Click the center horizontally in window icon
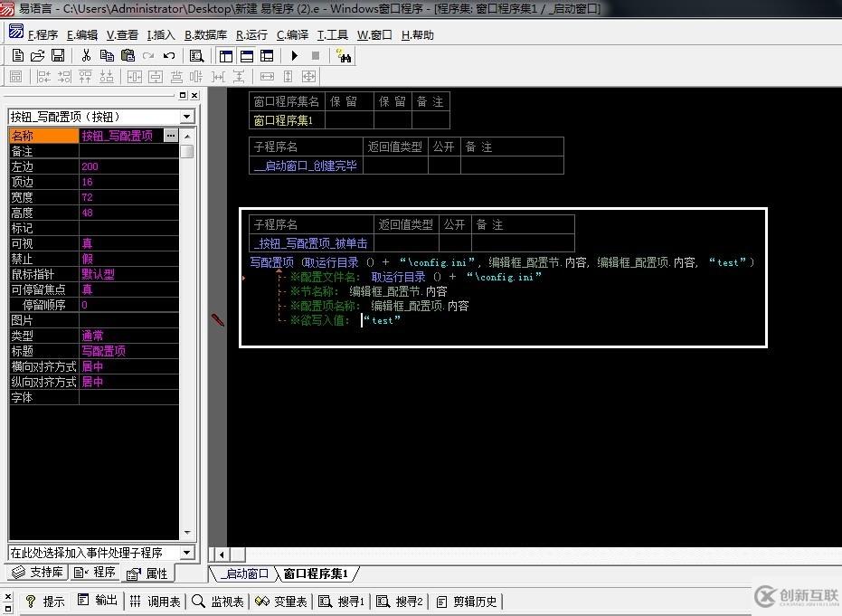The image size is (842, 616). [134, 77]
